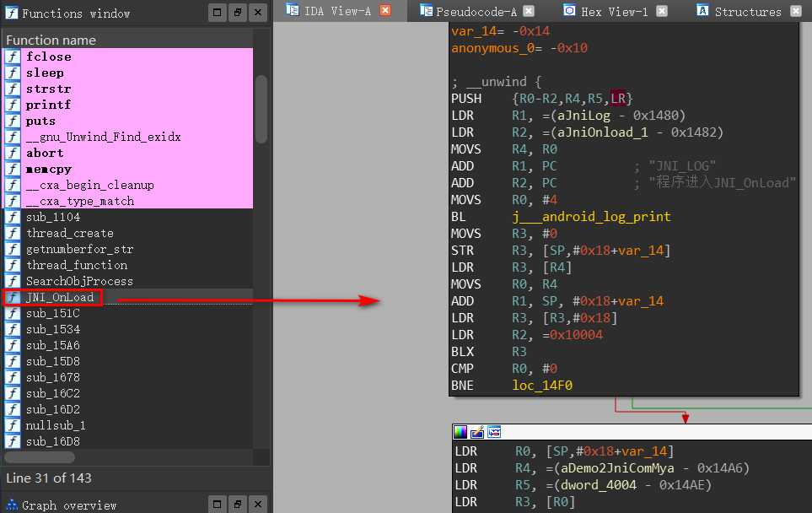
Task: Click the loc_14F0 branch target
Action: (x=542, y=386)
